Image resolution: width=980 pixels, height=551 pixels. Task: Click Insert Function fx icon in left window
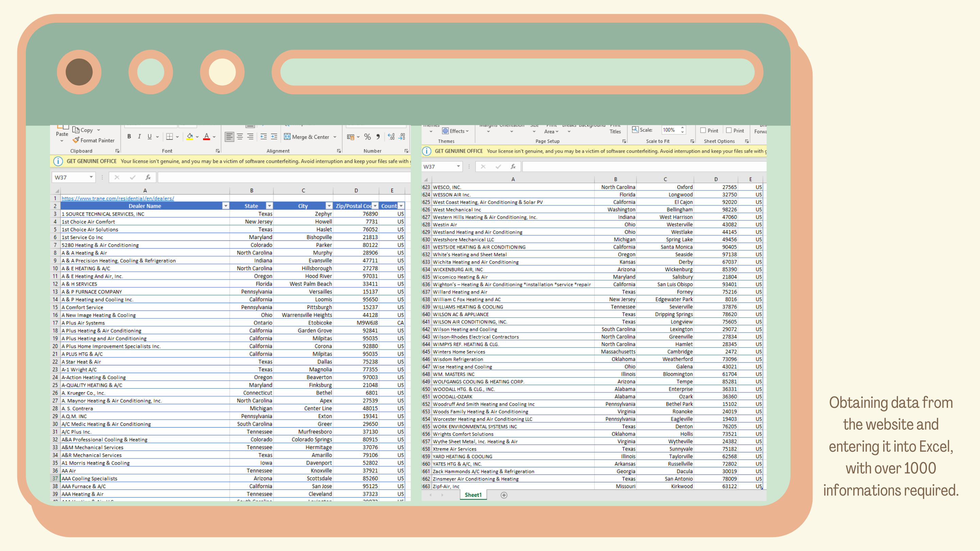pos(148,177)
